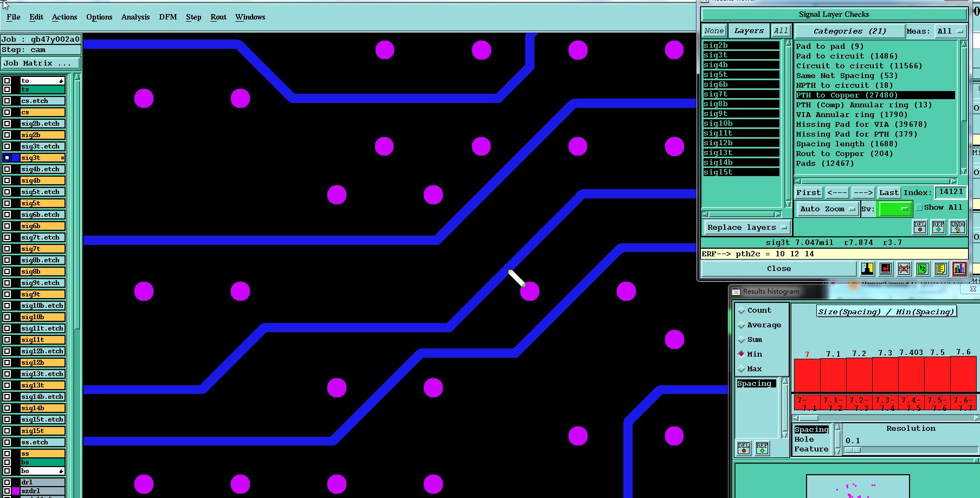Toggle visibility box of sig2b layer
This screenshot has width=980, height=498.
tap(7, 135)
